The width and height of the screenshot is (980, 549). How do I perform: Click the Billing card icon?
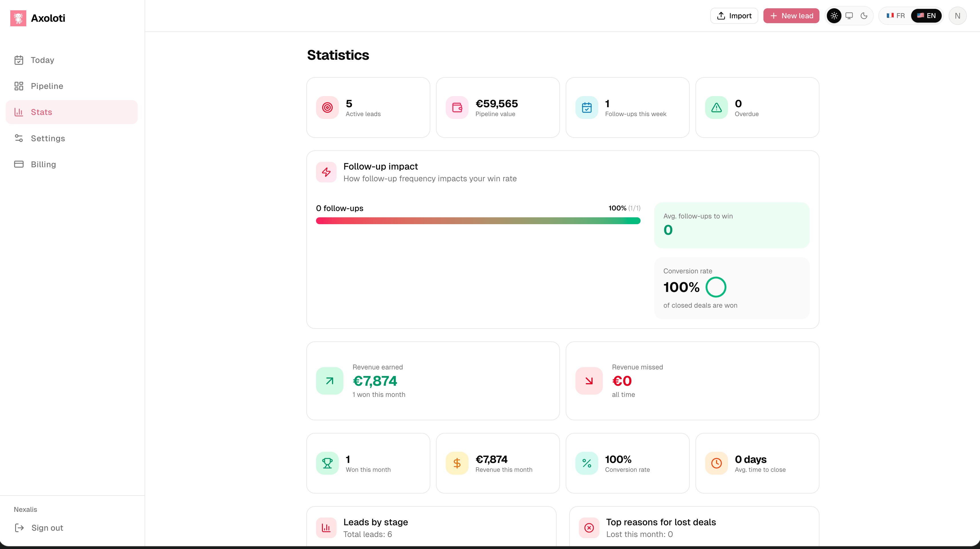coord(19,164)
